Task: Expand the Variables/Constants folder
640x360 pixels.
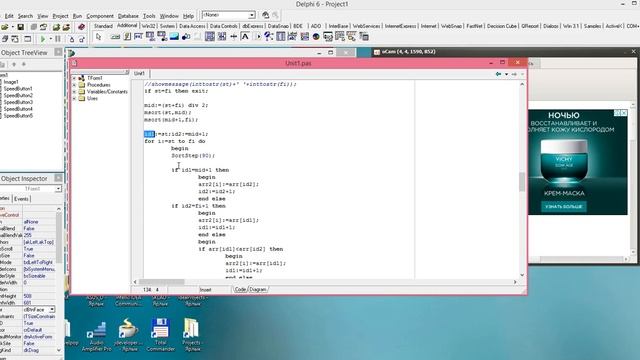Action: click(74, 92)
